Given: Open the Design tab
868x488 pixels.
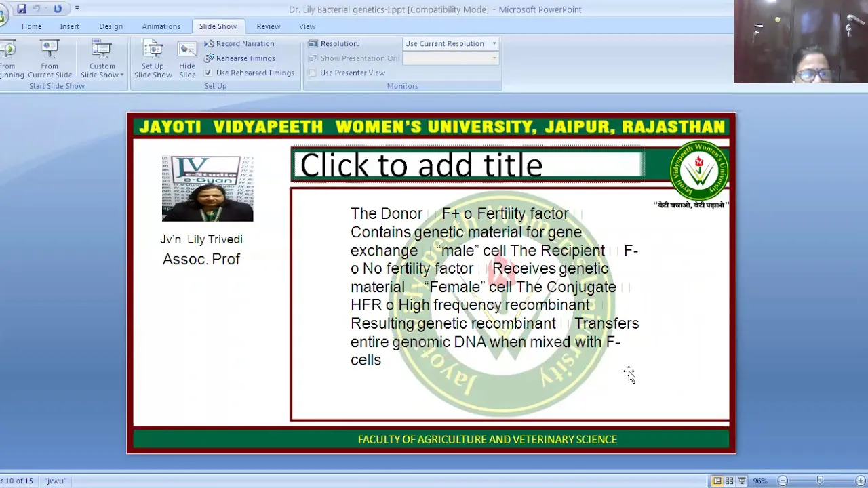Looking at the screenshot, I should 111,26.
